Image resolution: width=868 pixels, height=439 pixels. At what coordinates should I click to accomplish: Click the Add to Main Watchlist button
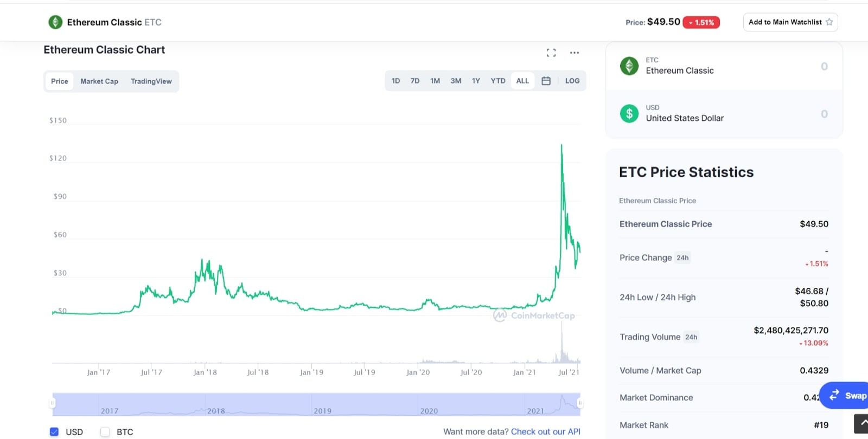tap(785, 22)
